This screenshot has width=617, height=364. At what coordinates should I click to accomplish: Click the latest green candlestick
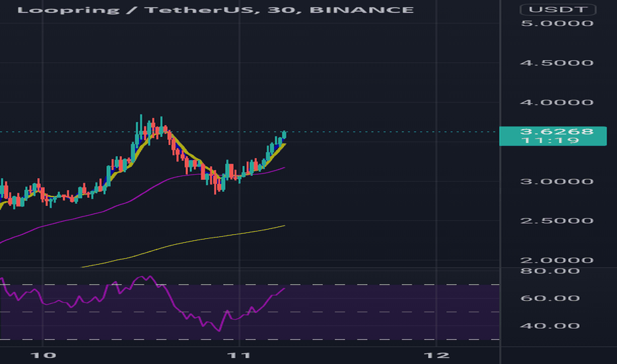coord(284,136)
